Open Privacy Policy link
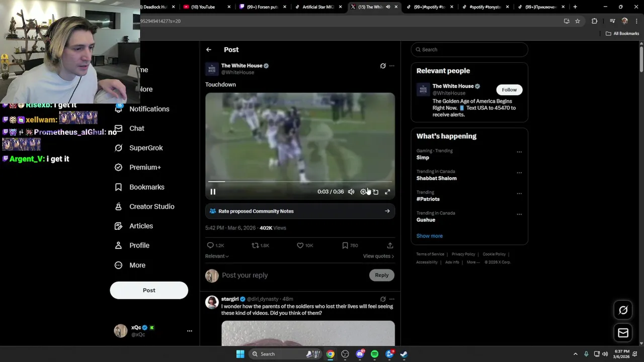644x362 pixels. point(463,254)
